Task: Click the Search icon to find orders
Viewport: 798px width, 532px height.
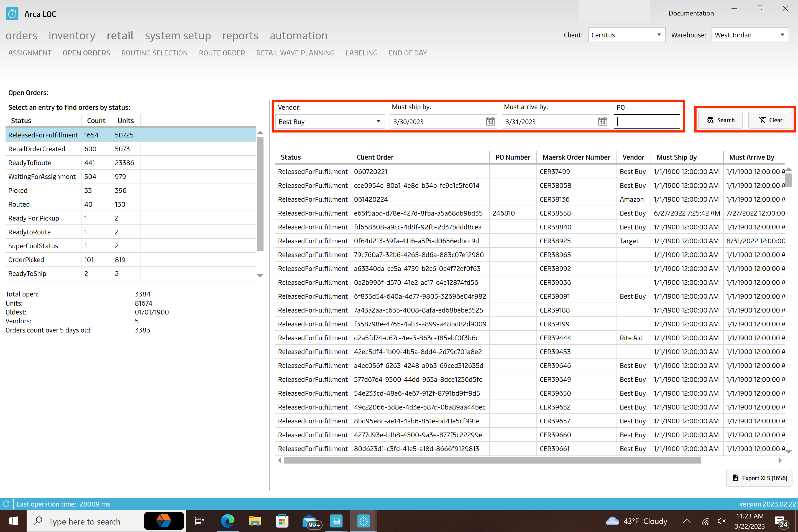Action: [x=721, y=120]
